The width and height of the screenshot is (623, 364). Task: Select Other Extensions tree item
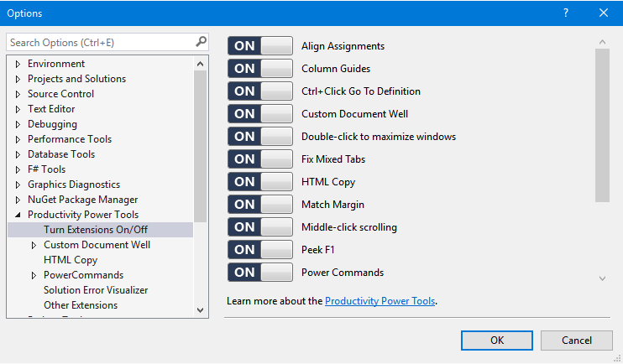81,305
